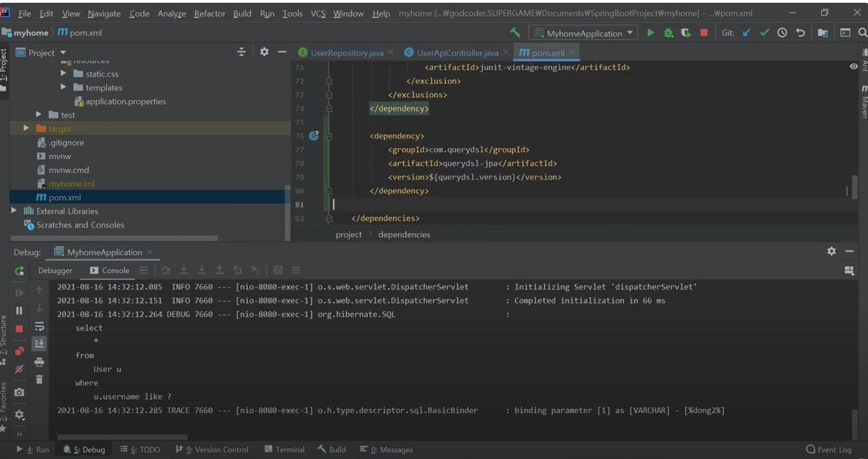Open the Event Log
Image resolution: width=868 pixels, height=459 pixels.
tap(829, 449)
